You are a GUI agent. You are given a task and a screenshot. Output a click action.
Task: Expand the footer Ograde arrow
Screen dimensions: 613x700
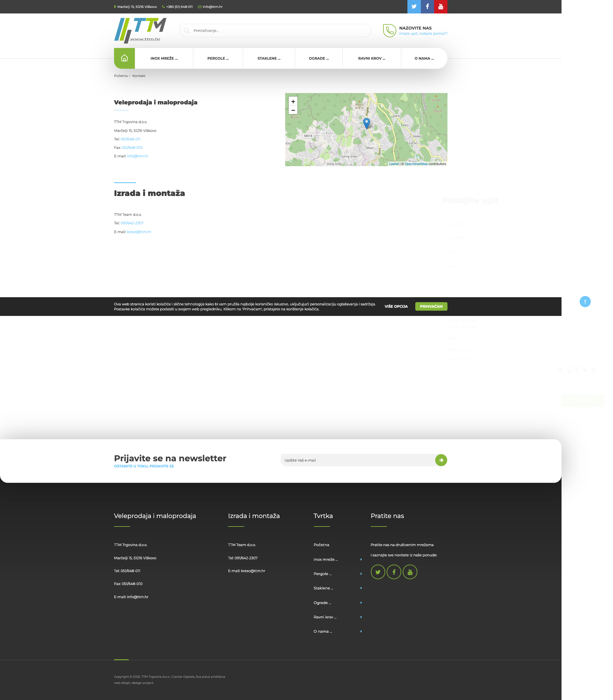click(x=361, y=603)
